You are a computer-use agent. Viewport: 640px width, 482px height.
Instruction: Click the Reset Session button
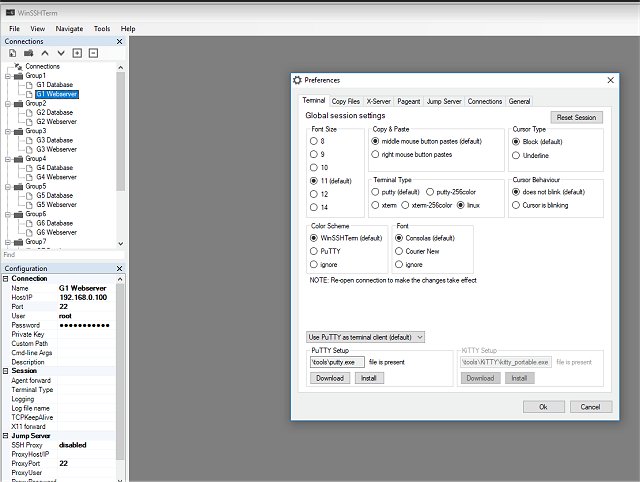[576, 118]
